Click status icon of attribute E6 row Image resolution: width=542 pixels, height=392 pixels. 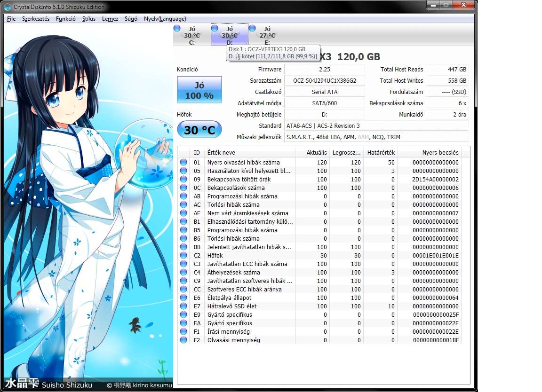(x=183, y=298)
